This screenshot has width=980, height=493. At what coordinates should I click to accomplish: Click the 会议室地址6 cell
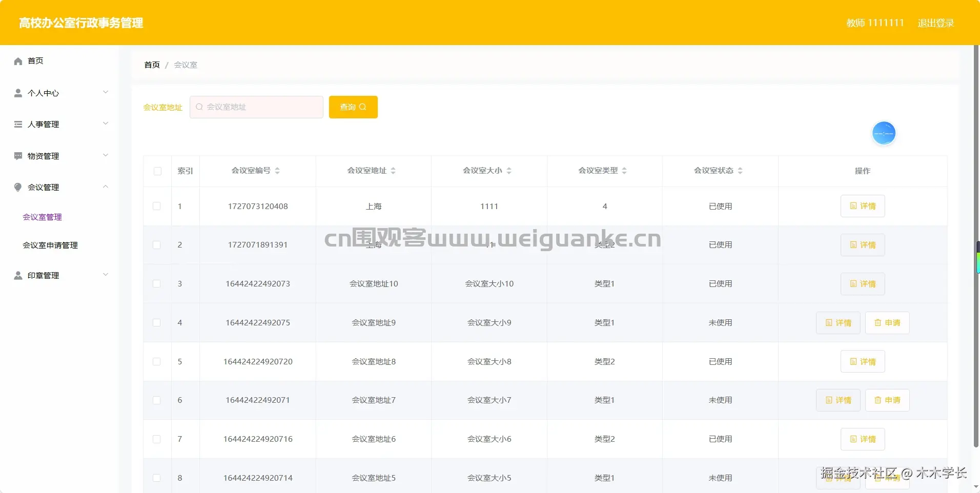tap(374, 439)
